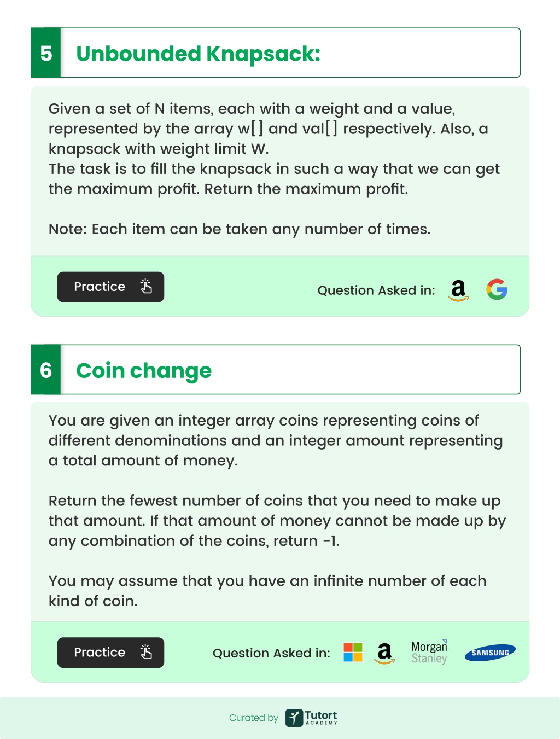Click the Coin change problem description text
560x739 pixels.
pos(277,510)
